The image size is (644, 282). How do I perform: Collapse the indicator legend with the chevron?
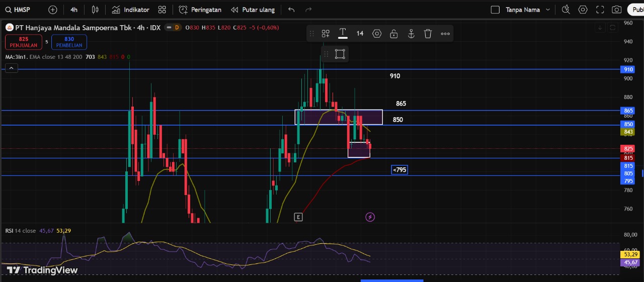tap(11, 68)
